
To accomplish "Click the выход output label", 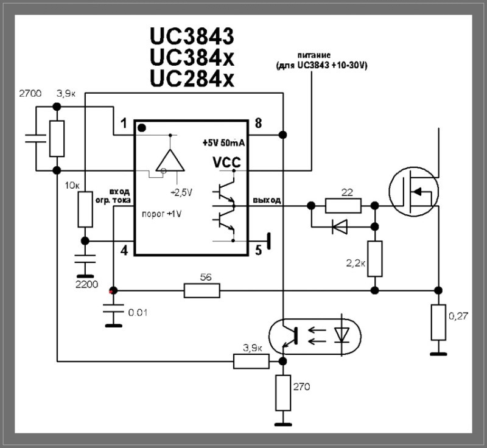I will point(267,200).
